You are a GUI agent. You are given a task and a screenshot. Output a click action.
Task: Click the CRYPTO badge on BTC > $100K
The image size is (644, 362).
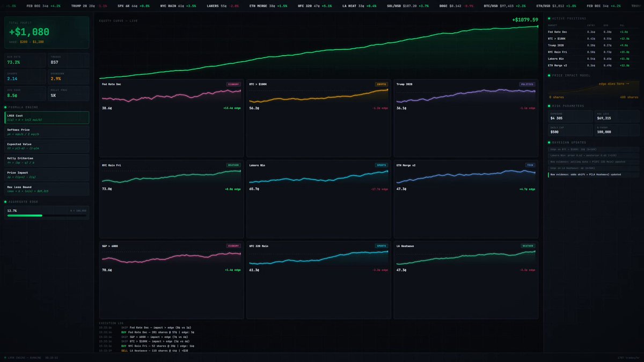coord(381,84)
